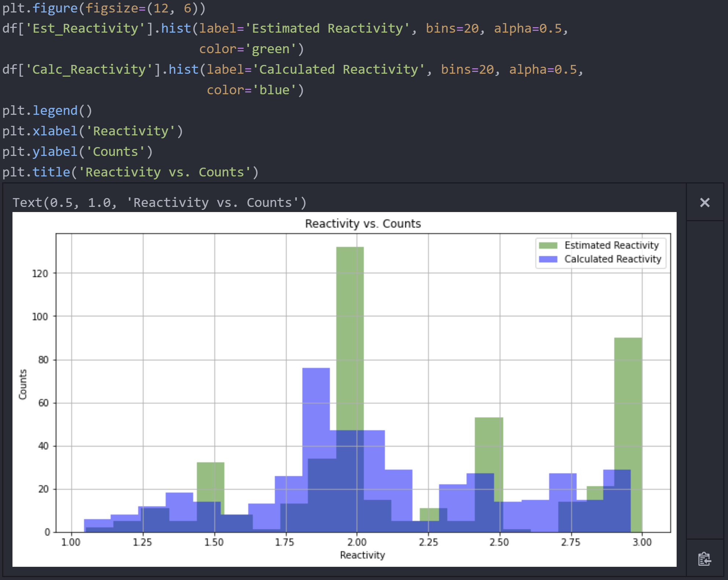Click the tallest green bar near 2.00
The height and width of the screenshot is (580, 728).
[350, 330]
